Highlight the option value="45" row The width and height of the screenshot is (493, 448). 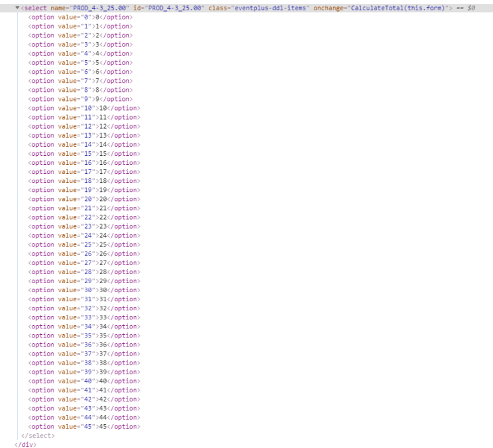click(x=84, y=427)
